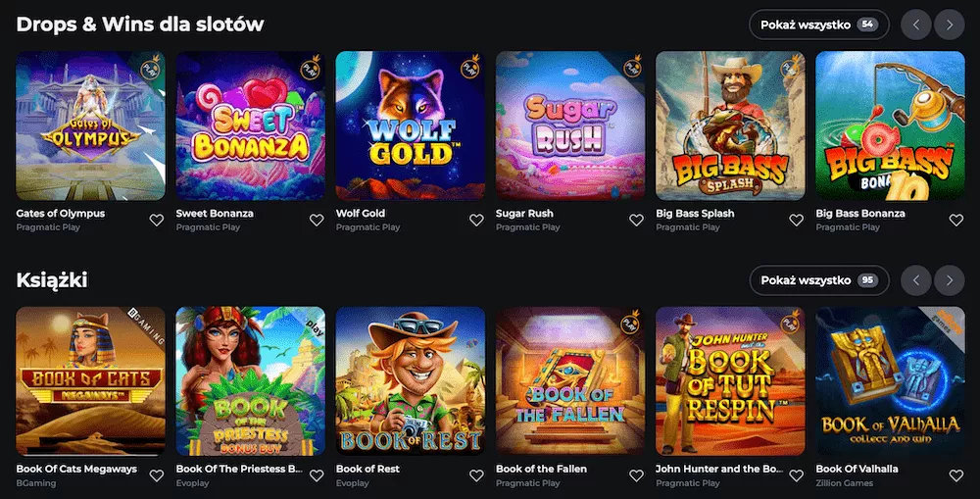The height and width of the screenshot is (499, 980).
Task: Click the heart icon beside Sweet Bonanza
Action: (x=317, y=220)
